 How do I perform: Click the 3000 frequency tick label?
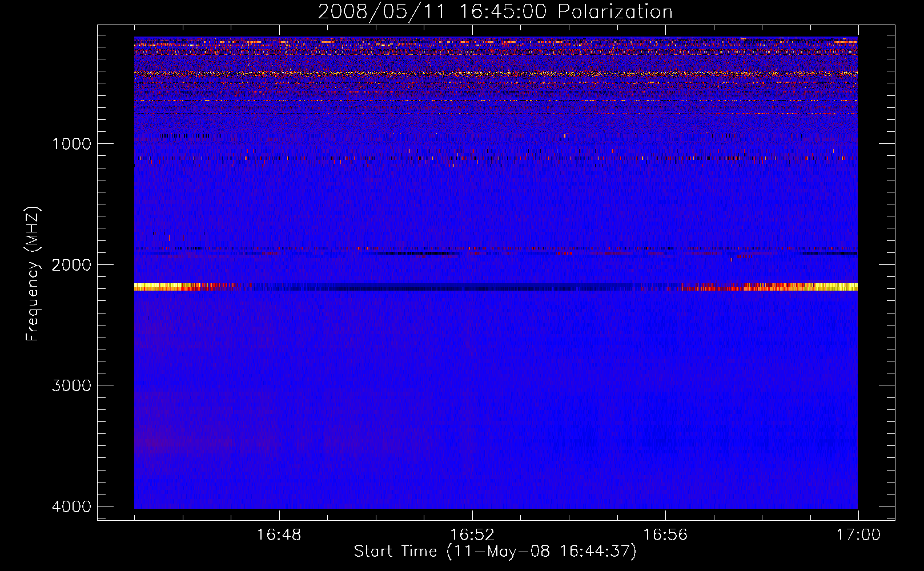71,385
